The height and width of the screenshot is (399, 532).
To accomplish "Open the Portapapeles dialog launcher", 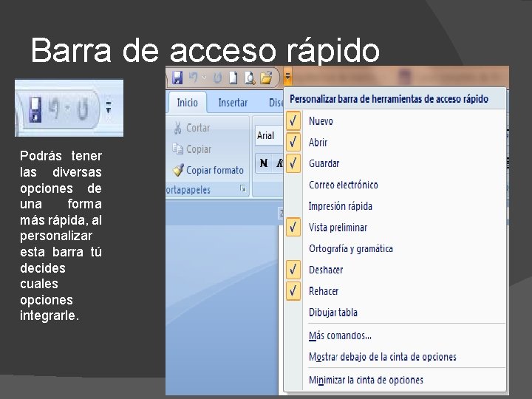I will pos(243,188).
